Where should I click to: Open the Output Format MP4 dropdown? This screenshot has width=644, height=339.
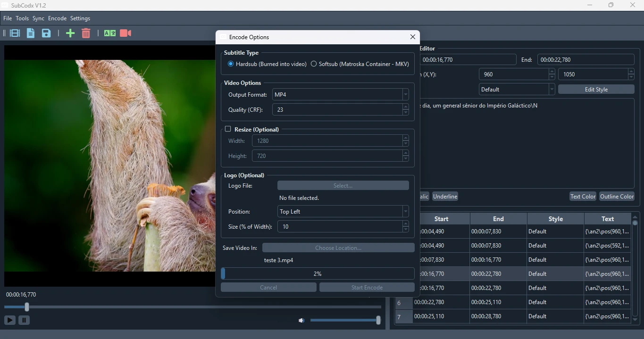341,95
